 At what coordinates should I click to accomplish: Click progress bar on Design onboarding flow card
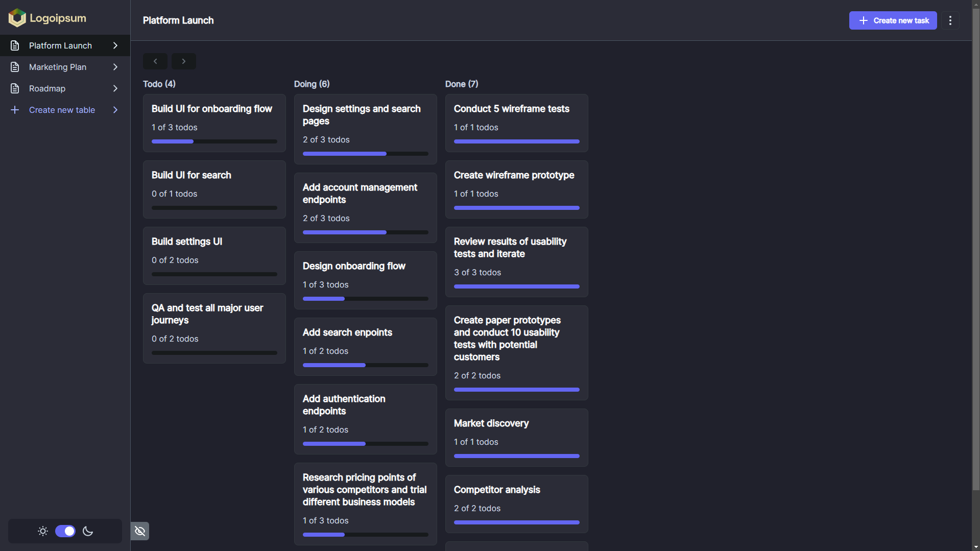click(366, 299)
